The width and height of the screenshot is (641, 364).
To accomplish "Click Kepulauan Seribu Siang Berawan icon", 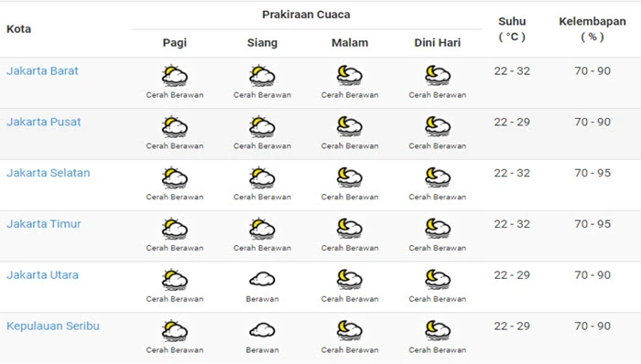I will tap(262, 330).
